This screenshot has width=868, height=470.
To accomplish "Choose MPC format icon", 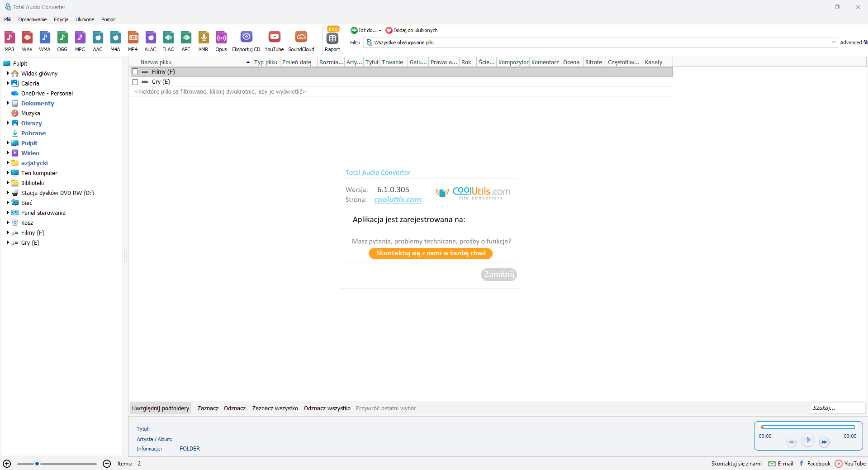I will click(x=80, y=41).
